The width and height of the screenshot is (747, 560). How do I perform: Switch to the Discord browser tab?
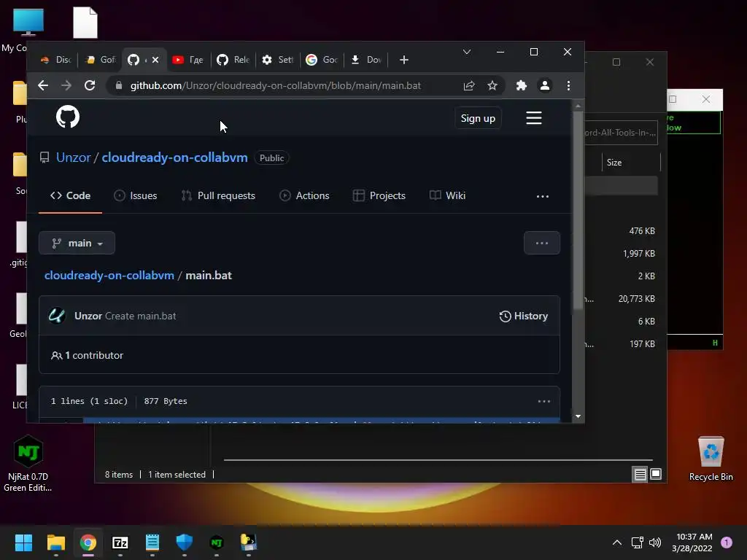click(x=56, y=60)
